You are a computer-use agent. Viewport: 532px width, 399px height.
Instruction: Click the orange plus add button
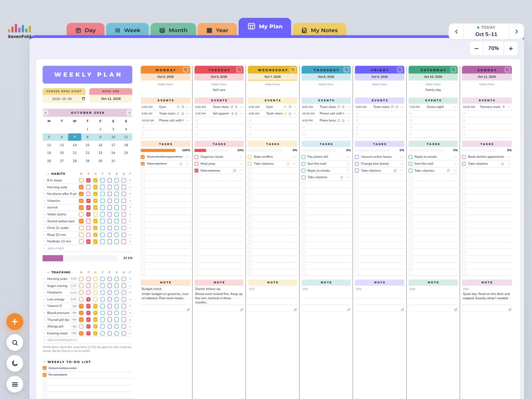[x=15, y=322]
